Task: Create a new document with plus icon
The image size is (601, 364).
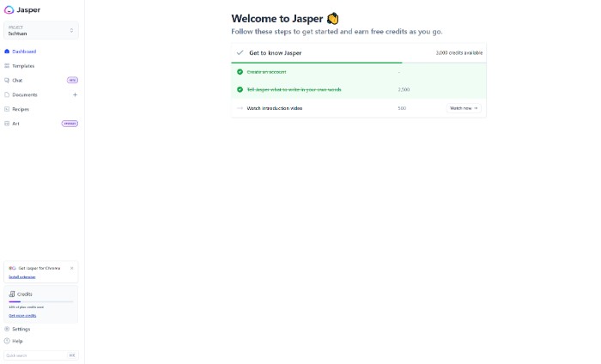Action: pyautogui.click(x=76, y=94)
